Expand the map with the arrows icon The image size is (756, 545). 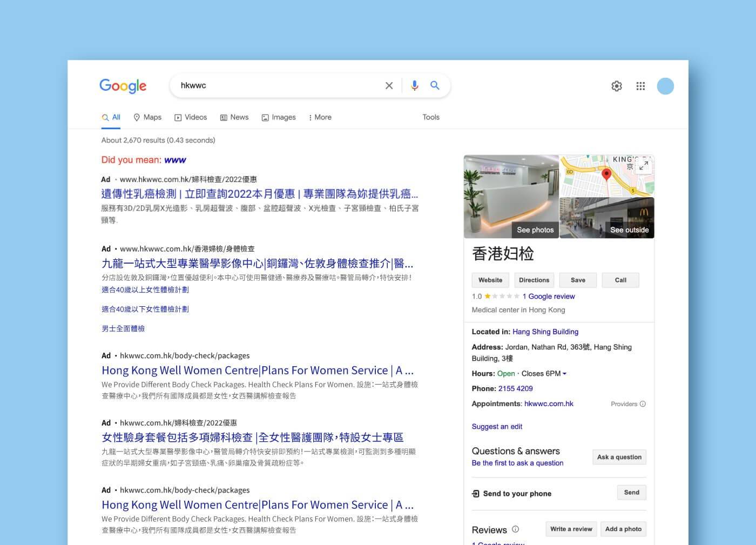pos(643,166)
